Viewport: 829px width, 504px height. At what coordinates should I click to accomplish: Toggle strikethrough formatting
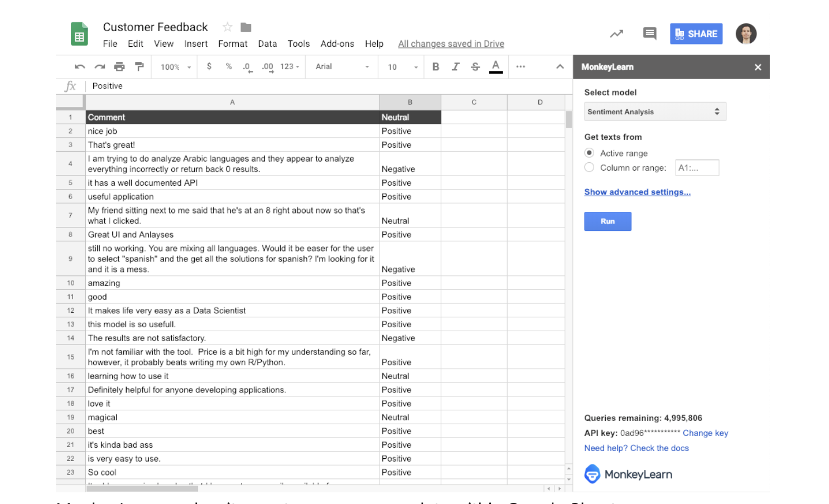click(x=475, y=67)
